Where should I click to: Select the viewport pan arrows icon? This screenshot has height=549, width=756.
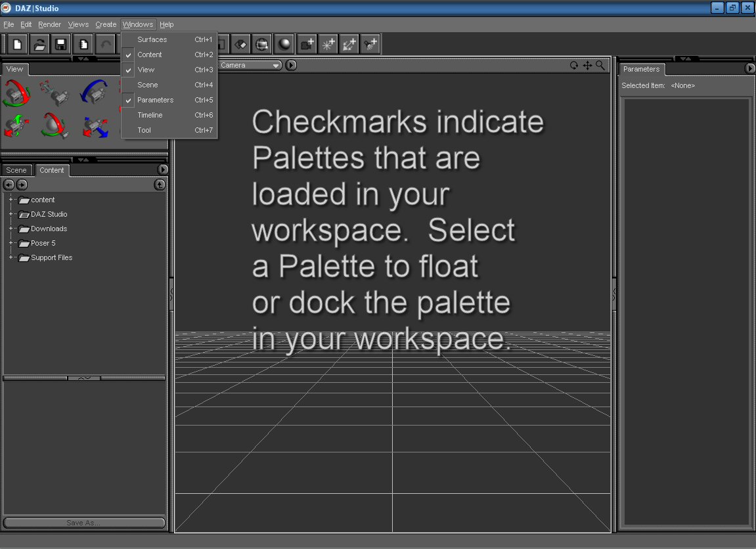coord(587,66)
